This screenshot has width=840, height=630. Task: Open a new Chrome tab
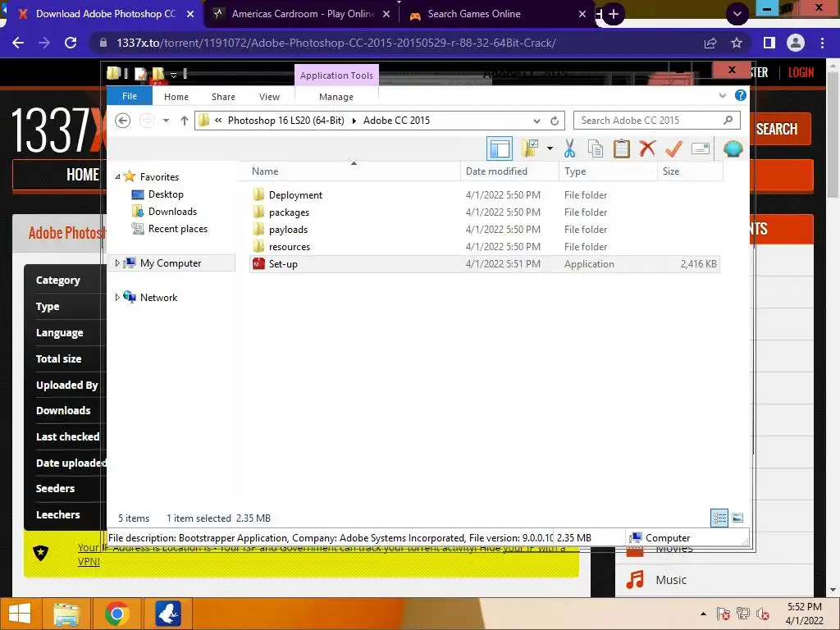click(x=614, y=14)
